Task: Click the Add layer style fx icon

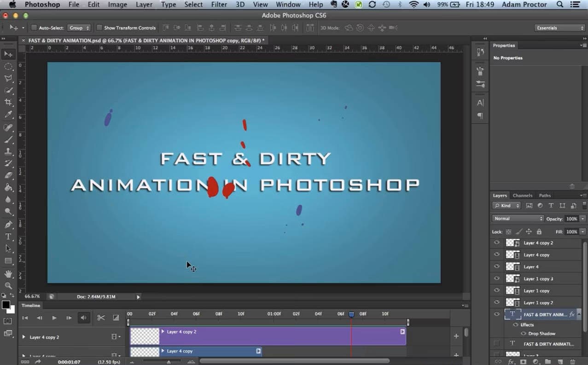Action: (x=511, y=362)
